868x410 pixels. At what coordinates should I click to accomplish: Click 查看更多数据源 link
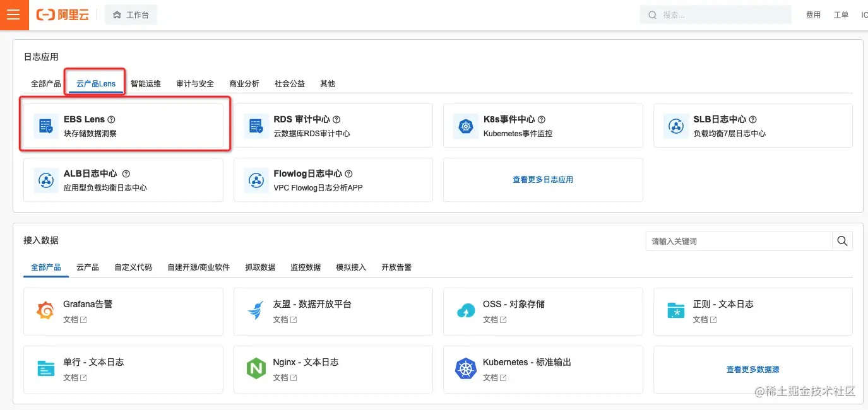[x=753, y=370]
